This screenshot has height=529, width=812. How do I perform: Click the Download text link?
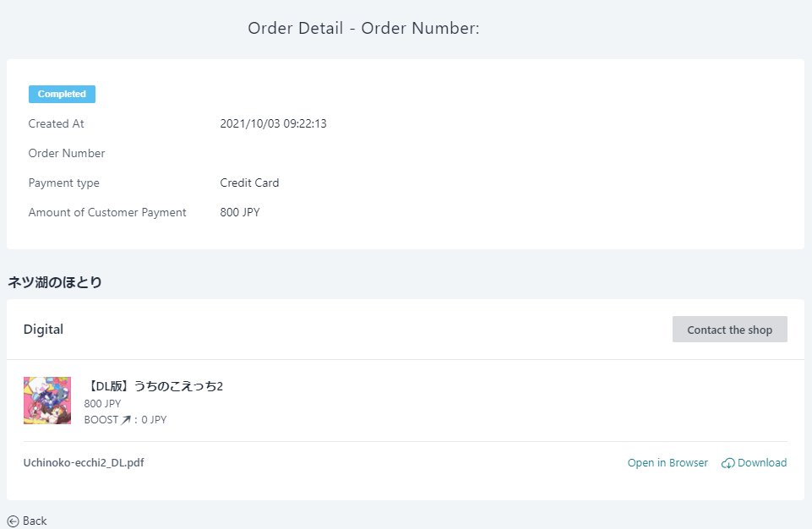pos(762,463)
